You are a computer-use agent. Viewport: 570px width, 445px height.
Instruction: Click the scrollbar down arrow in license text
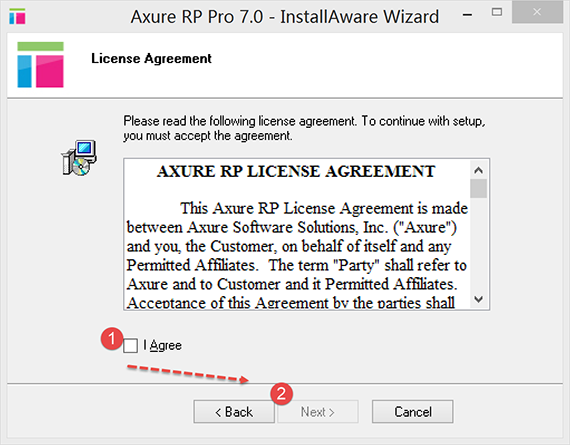[x=478, y=299]
